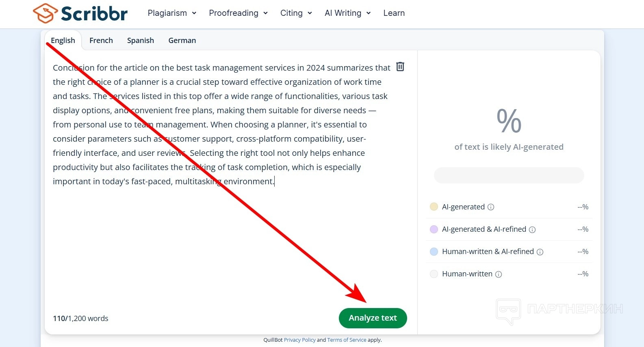
Task: Choose the German language tab
Action: (182, 41)
